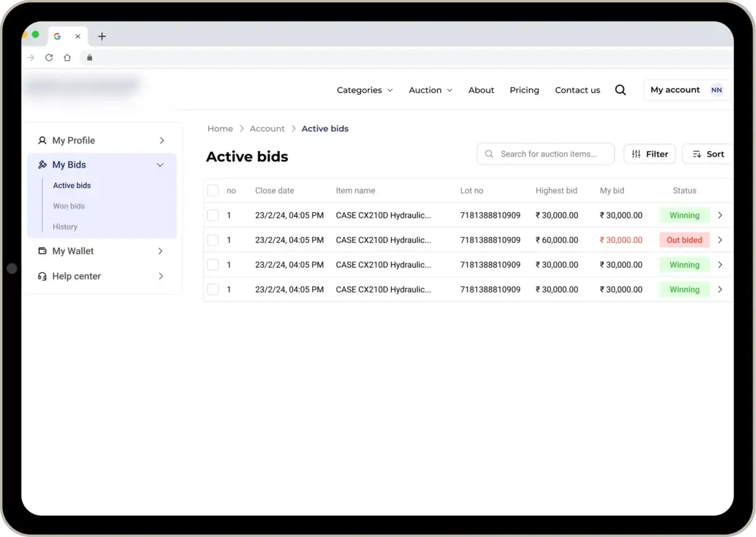Open the Pricing page
Image resolution: width=756 pixels, height=537 pixels.
[524, 90]
